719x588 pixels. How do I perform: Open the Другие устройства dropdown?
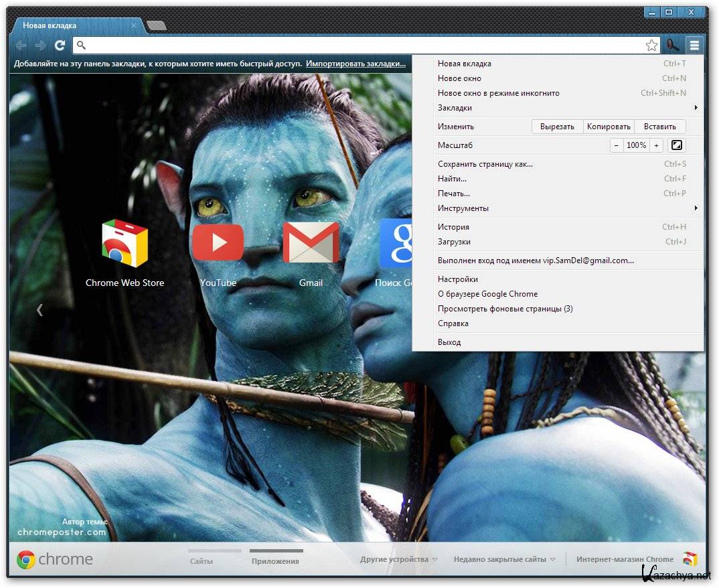coord(398,559)
